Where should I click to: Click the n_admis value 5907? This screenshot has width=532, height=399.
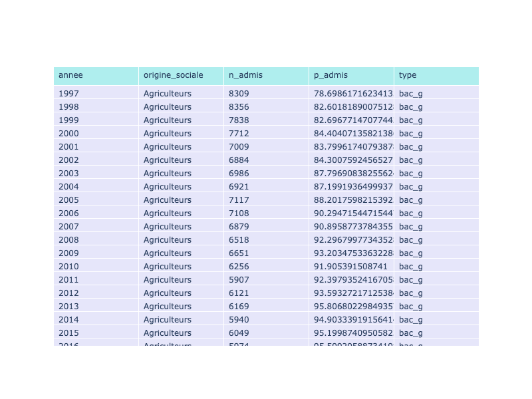239,280
